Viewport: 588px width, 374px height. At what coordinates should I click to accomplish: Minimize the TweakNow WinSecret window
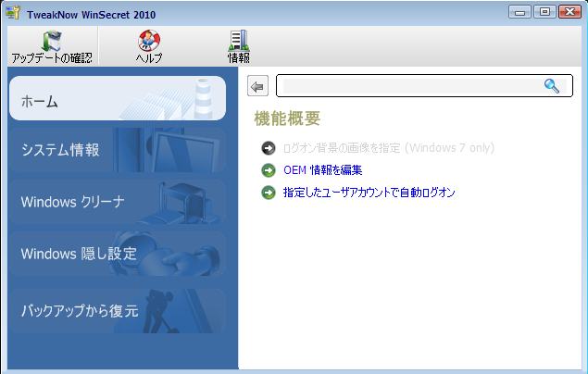(x=519, y=12)
